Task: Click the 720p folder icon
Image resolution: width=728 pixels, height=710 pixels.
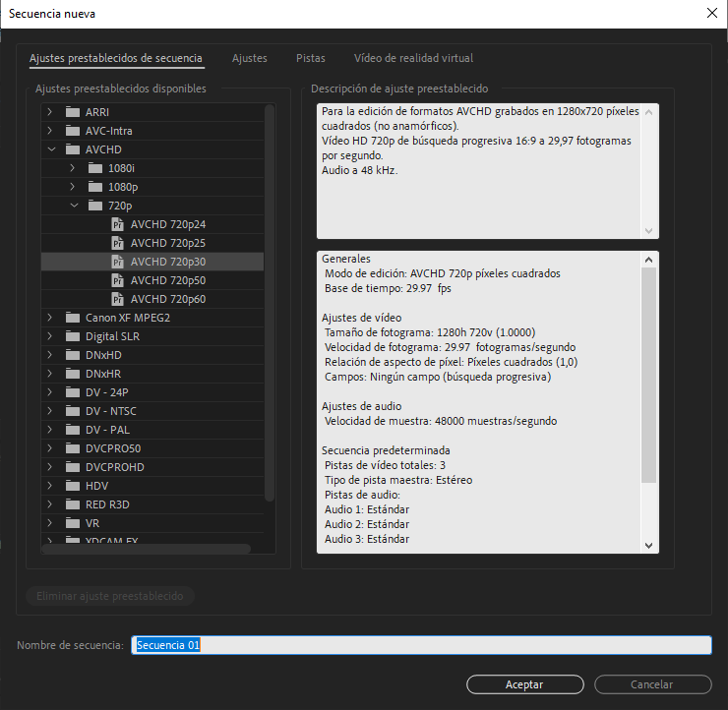Action: coord(95,206)
